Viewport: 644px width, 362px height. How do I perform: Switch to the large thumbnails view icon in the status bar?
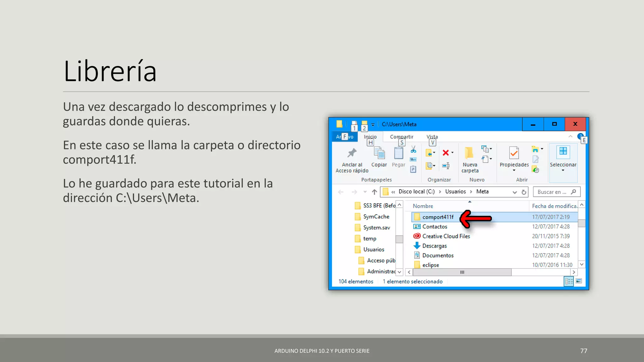point(579,281)
